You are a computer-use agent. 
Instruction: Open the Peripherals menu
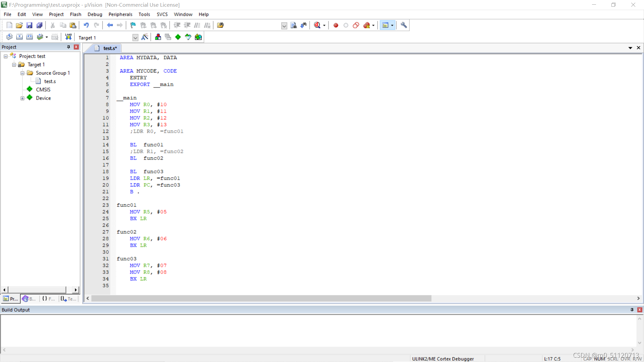[x=120, y=14]
